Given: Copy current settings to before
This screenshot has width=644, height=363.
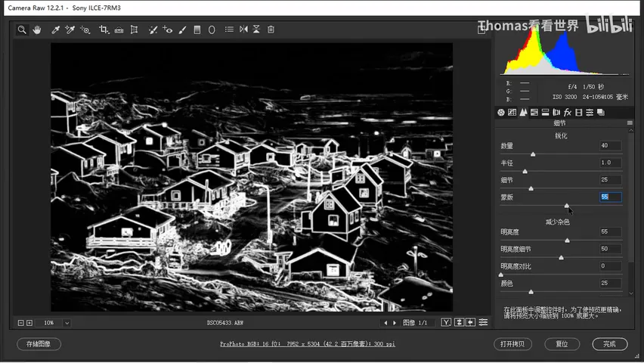Looking at the screenshot, I should pos(471,322).
